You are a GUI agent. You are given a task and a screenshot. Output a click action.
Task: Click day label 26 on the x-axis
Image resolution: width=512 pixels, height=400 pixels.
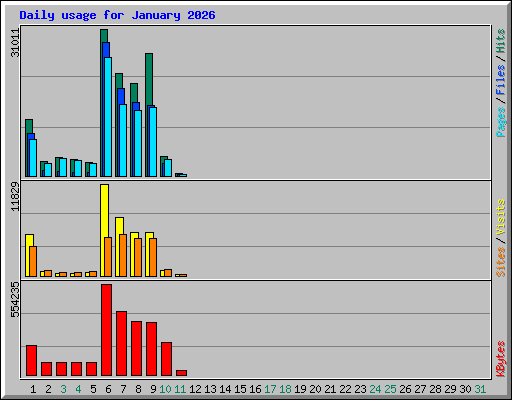tap(405, 389)
